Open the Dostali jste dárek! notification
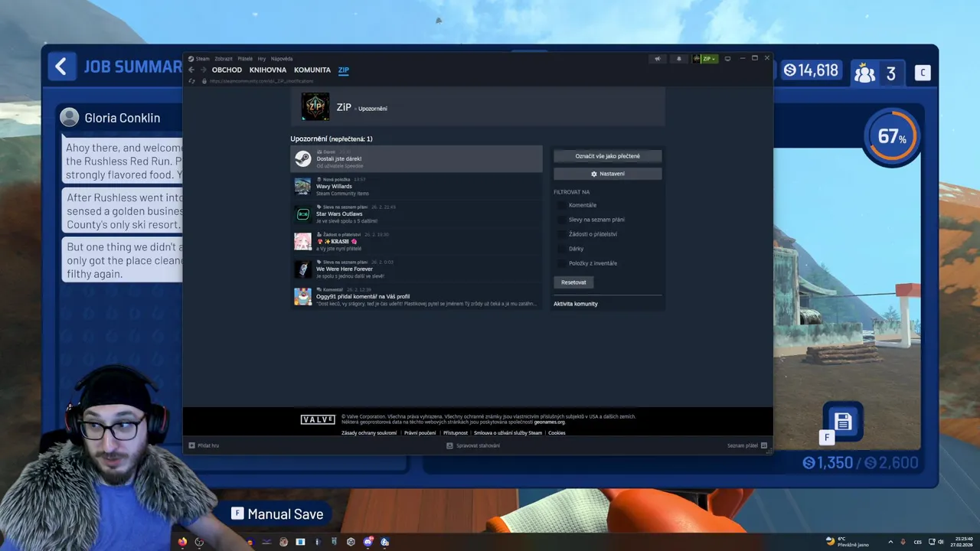Viewport: 980px width, 551px height. point(416,158)
